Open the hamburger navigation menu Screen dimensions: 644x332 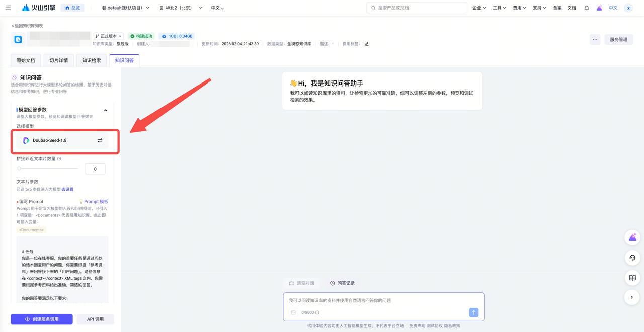click(8, 8)
